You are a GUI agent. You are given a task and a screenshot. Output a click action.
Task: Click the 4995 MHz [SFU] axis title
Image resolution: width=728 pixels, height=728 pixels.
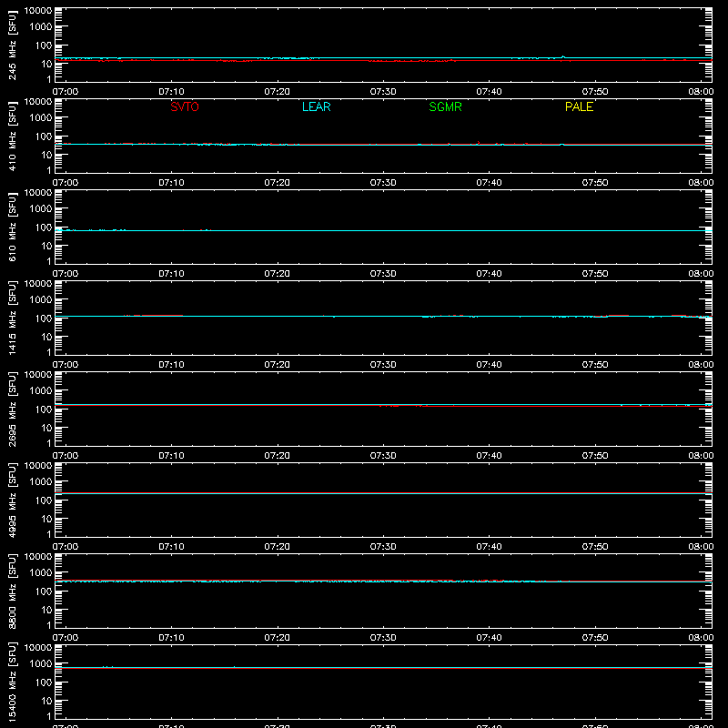click(x=12, y=500)
